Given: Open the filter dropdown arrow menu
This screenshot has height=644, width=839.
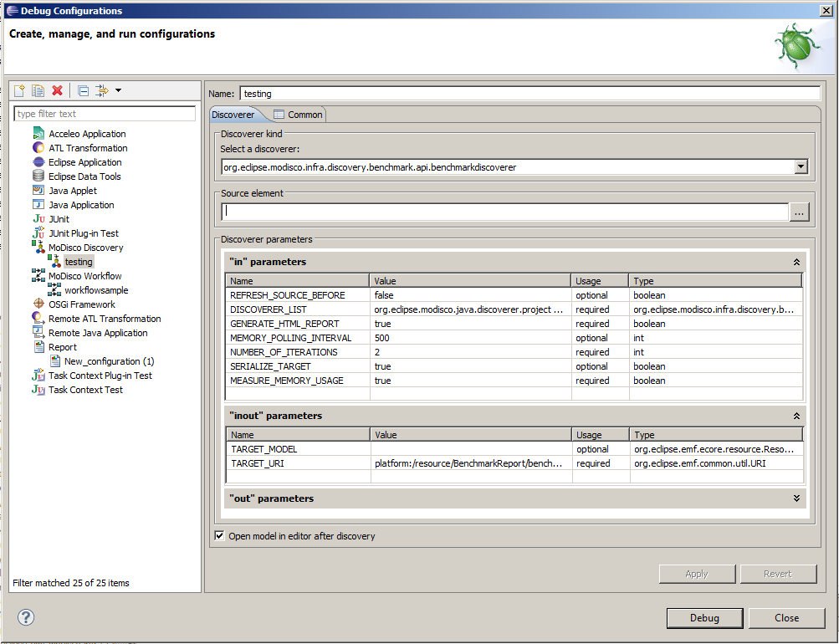Looking at the screenshot, I should pos(118,90).
